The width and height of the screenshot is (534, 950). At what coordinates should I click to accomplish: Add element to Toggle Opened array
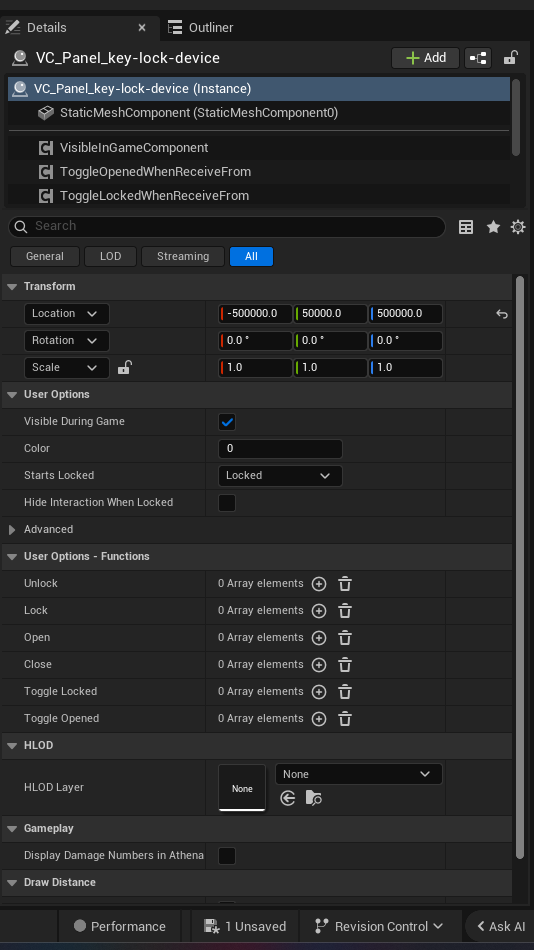pyautogui.click(x=319, y=719)
